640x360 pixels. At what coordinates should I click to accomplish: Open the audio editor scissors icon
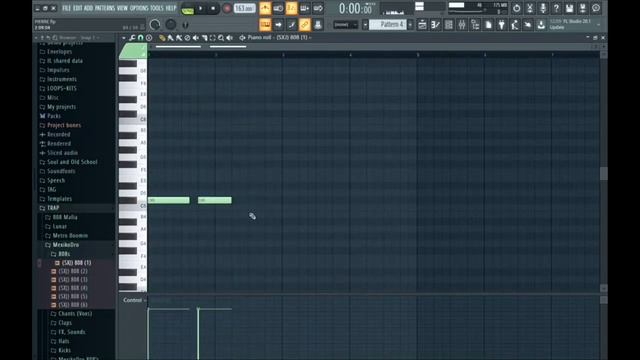point(530,8)
